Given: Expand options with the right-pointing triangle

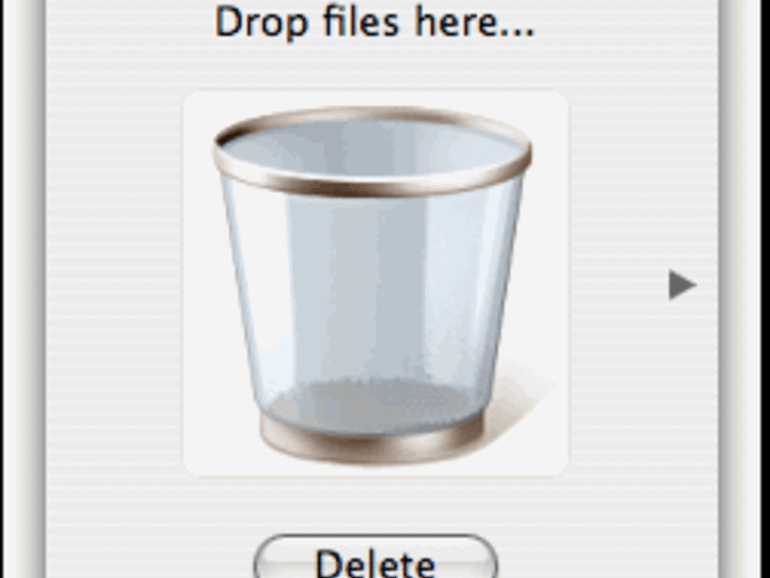Looking at the screenshot, I should (682, 285).
